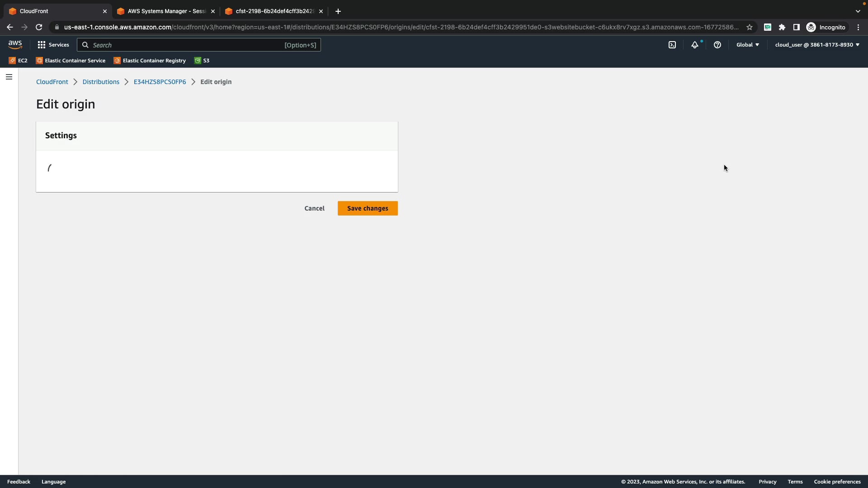Expand the left navigation hamburger menu
Viewport: 868px width, 488px height.
pyautogui.click(x=9, y=77)
